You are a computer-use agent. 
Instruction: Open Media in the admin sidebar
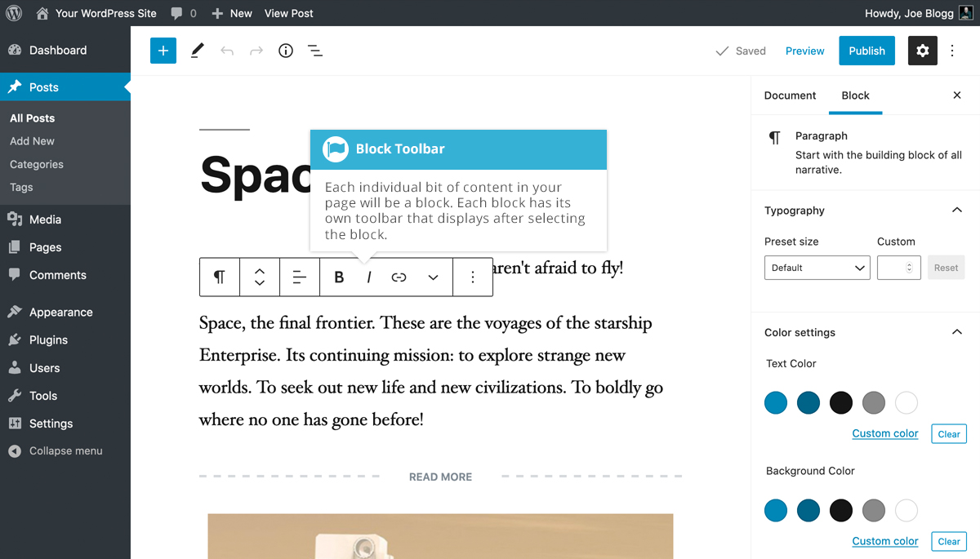[x=45, y=220]
